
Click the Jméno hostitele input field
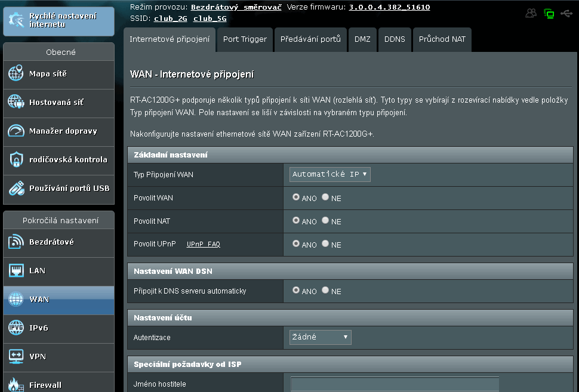[395, 384]
